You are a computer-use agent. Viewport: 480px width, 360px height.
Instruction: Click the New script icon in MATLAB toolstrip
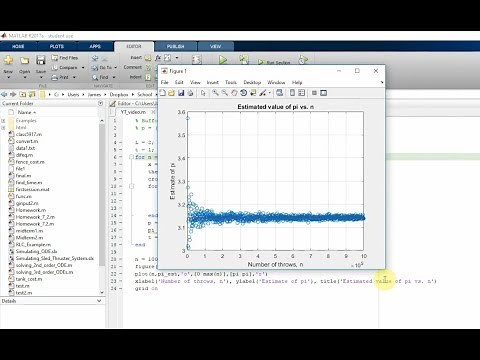(8, 60)
